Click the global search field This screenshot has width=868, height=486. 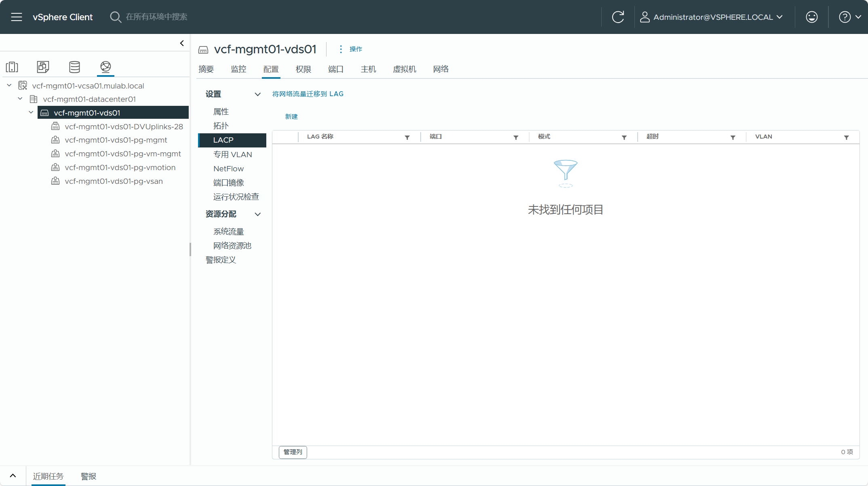coord(157,17)
